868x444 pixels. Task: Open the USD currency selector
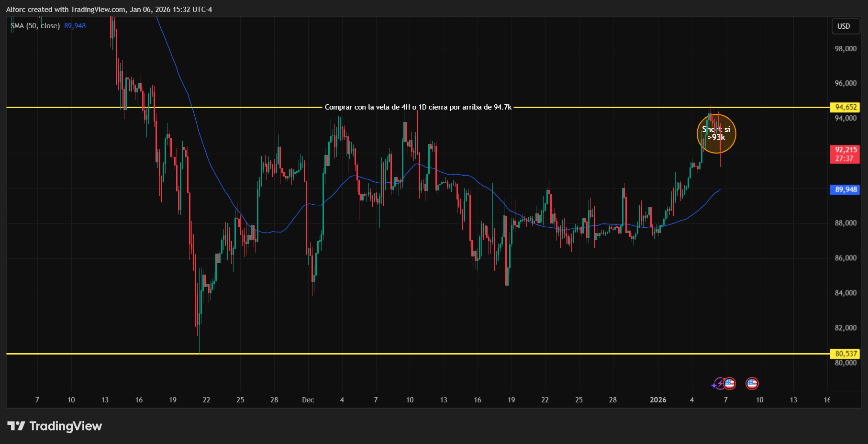coord(844,26)
